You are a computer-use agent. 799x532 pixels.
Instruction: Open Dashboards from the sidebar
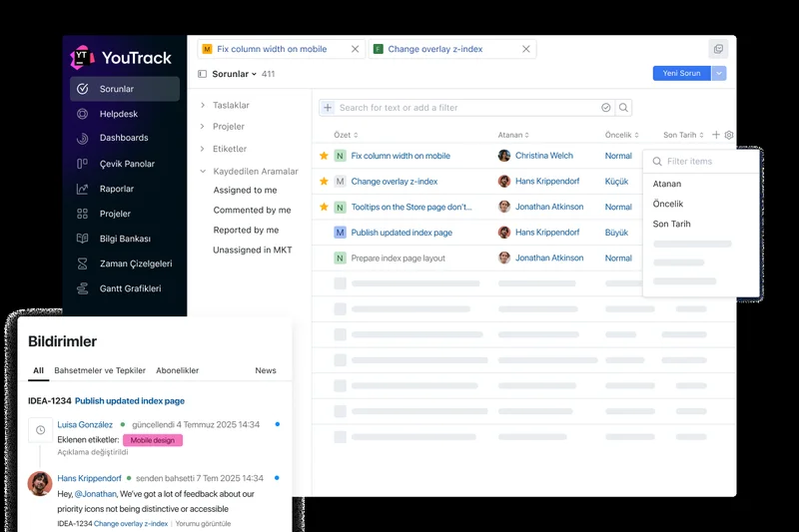(124, 138)
